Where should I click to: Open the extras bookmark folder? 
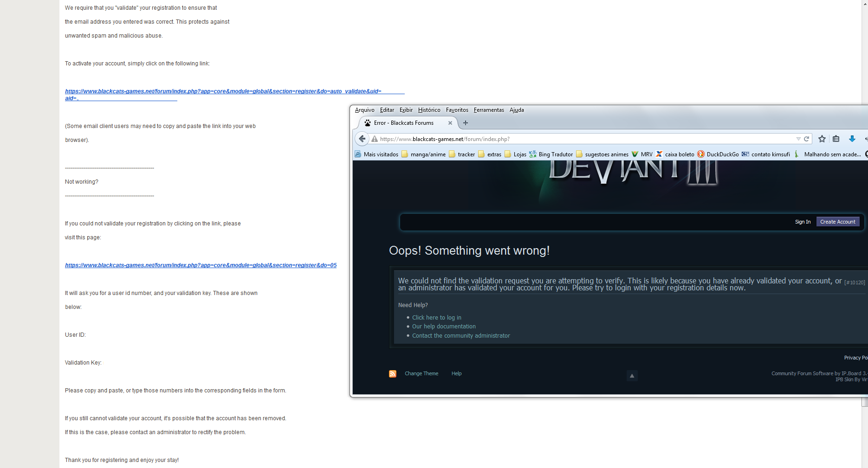pyautogui.click(x=490, y=154)
